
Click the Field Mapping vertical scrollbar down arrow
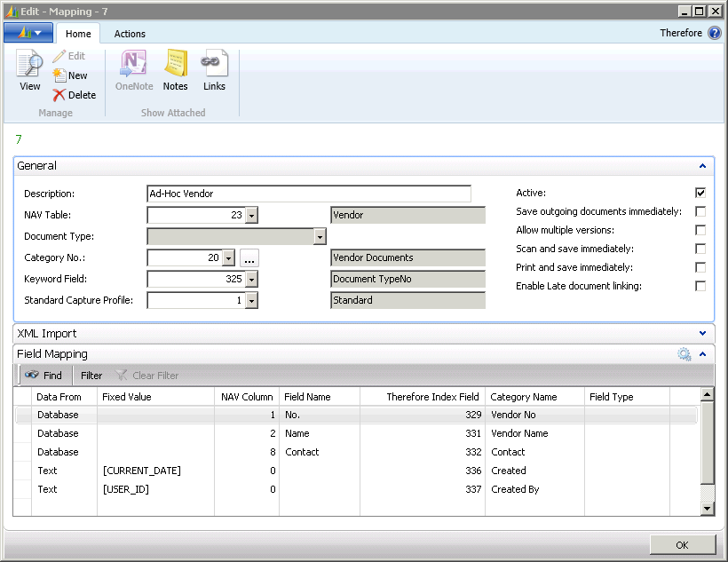pos(707,508)
